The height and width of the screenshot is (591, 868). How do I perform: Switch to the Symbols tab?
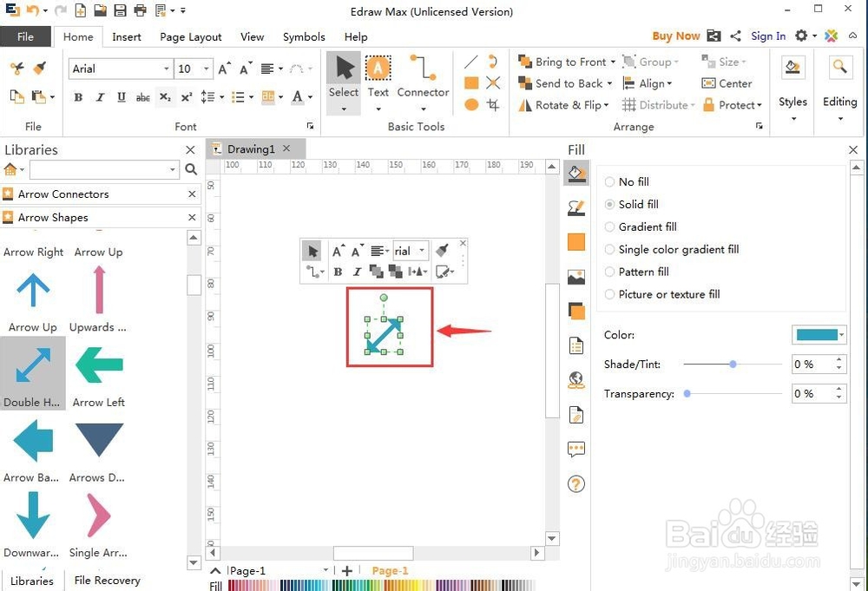[304, 36]
